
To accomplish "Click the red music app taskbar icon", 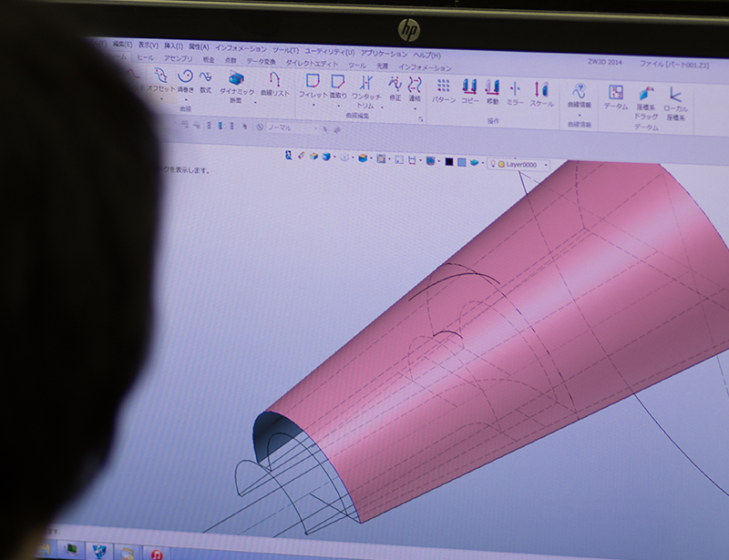I will [x=157, y=554].
